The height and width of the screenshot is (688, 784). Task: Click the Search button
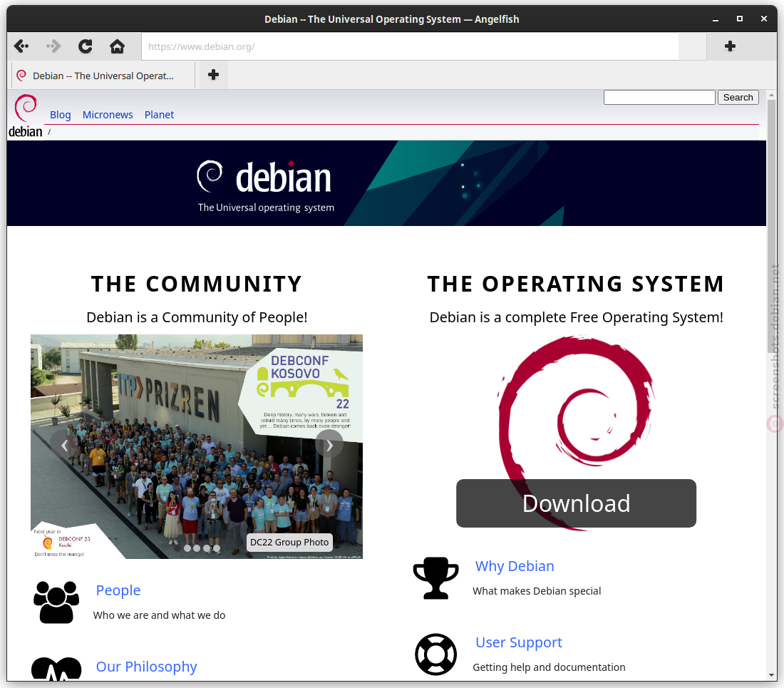[x=738, y=98]
